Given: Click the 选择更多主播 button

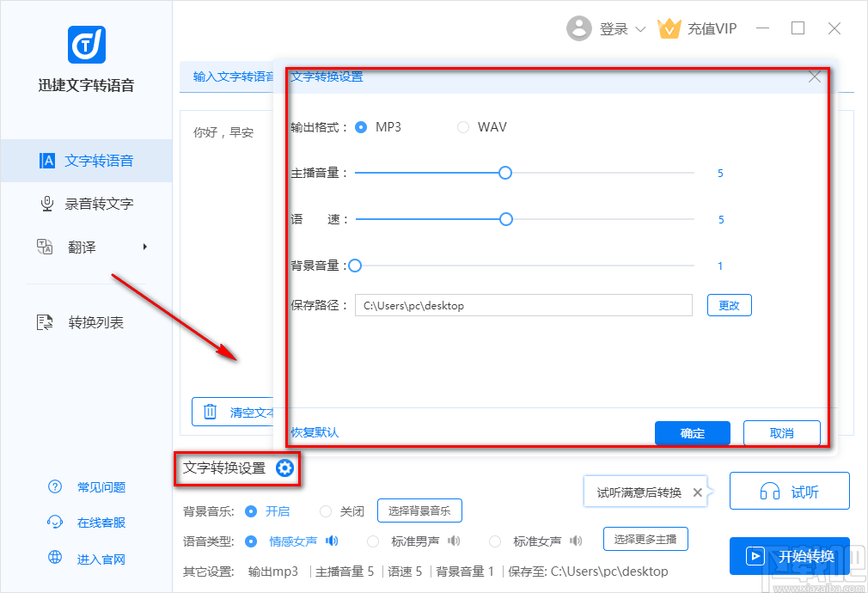Looking at the screenshot, I should [645, 539].
